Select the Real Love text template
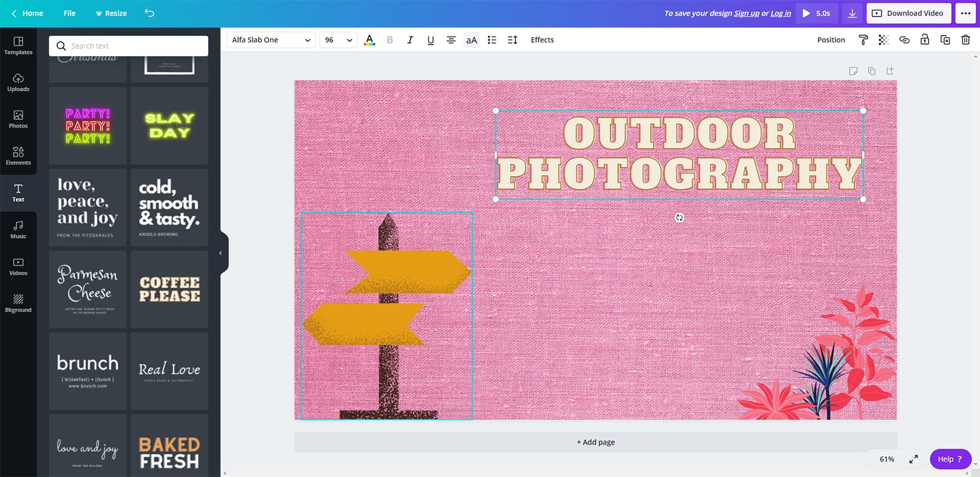Viewport: 980px width, 477px height. (170, 372)
